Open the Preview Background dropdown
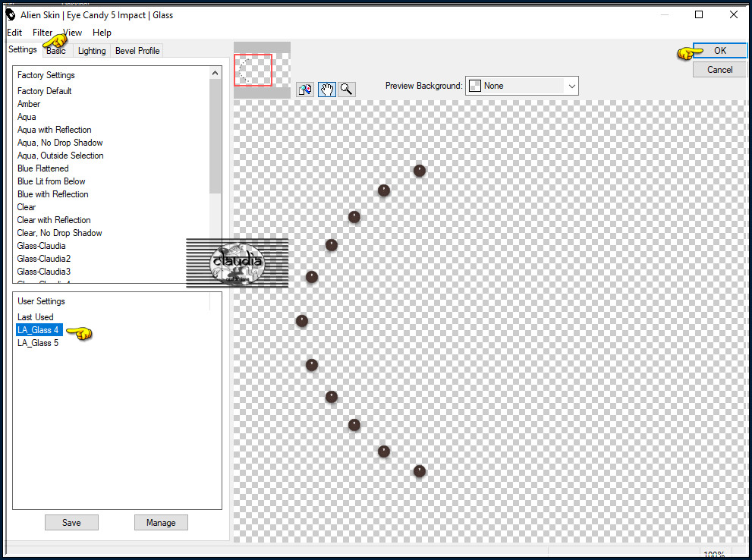This screenshot has width=752, height=560. click(522, 86)
